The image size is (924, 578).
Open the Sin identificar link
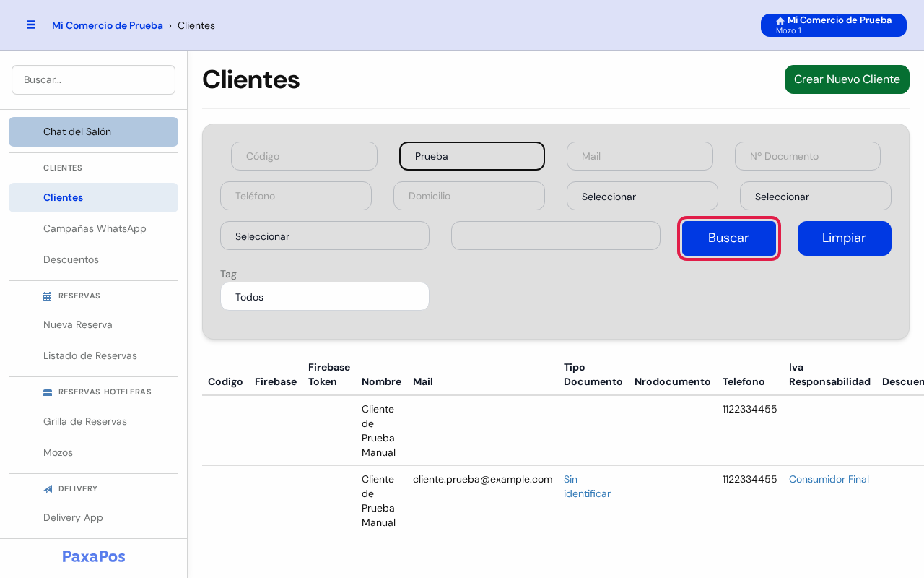click(587, 486)
